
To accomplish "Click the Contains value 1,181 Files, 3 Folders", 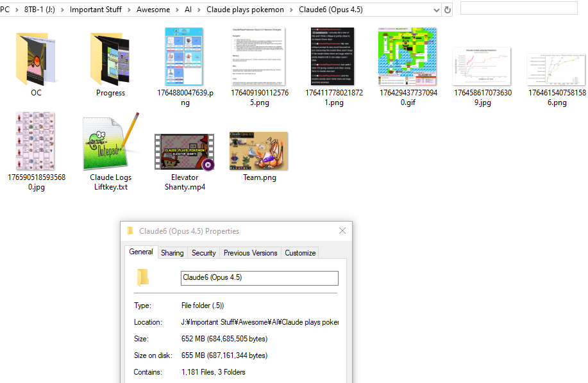I will pos(214,372).
